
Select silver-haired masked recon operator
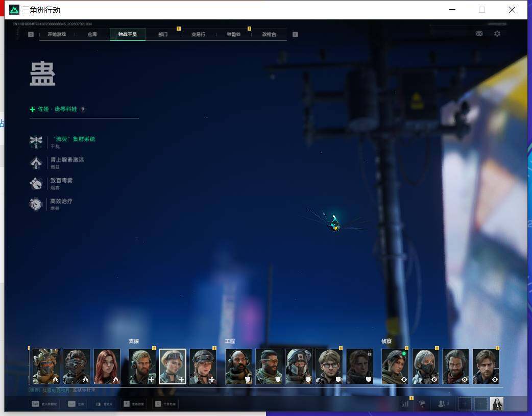[x=425, y=366]
